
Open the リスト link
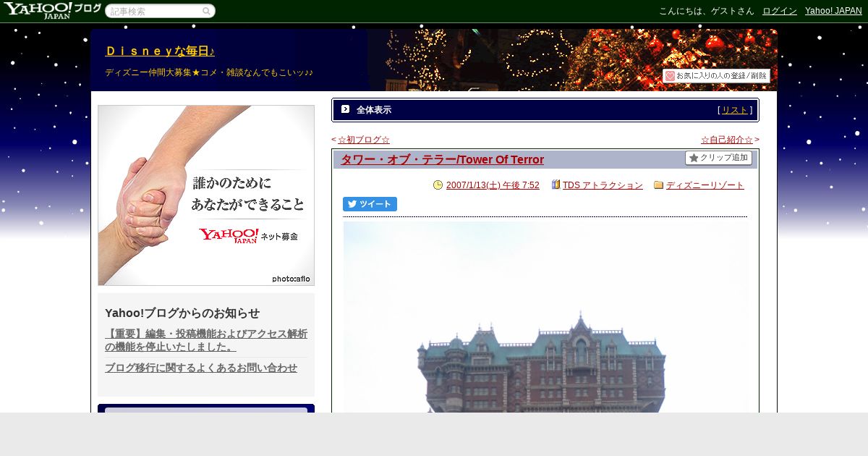click(735, 110)
